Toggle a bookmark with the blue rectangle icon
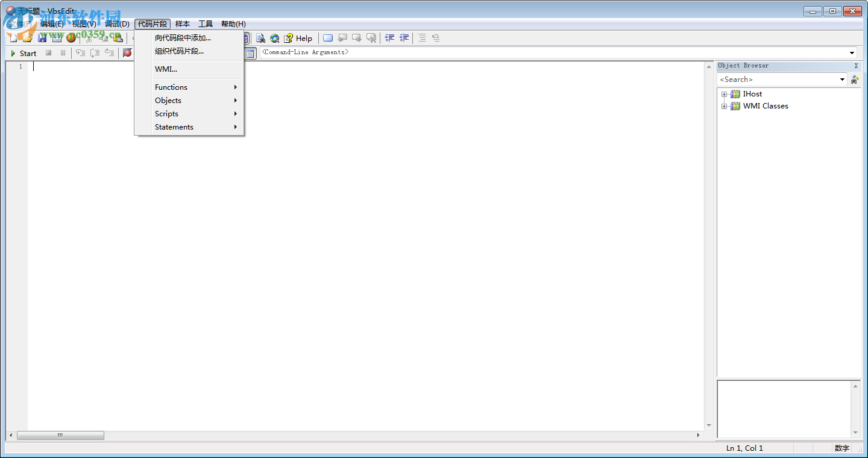 pyautogui.click(x=328, y=38)
